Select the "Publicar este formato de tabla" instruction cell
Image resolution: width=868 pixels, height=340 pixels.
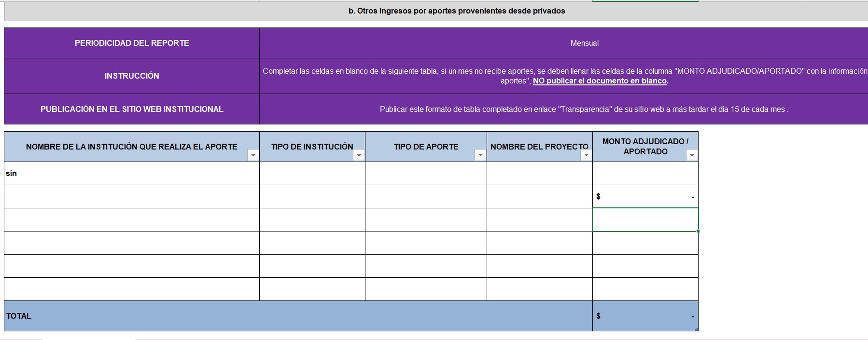coord(584,109)
